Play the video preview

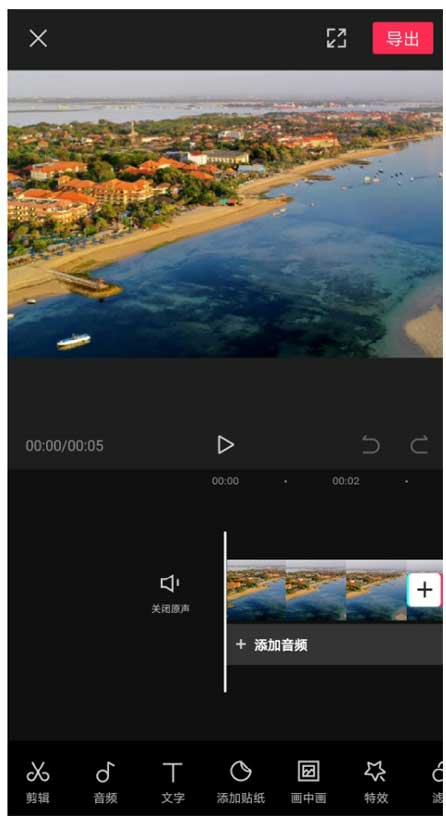[x=225, y=445]
